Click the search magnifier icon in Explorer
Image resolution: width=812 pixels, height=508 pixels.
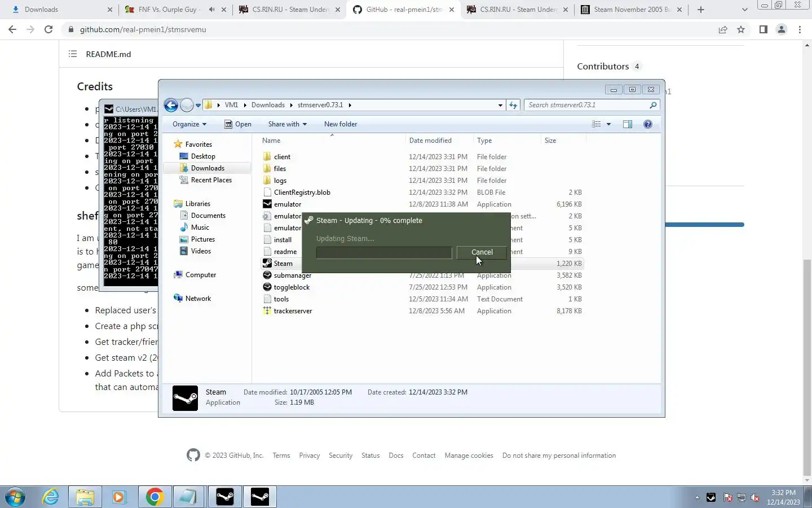click(653, 105)
